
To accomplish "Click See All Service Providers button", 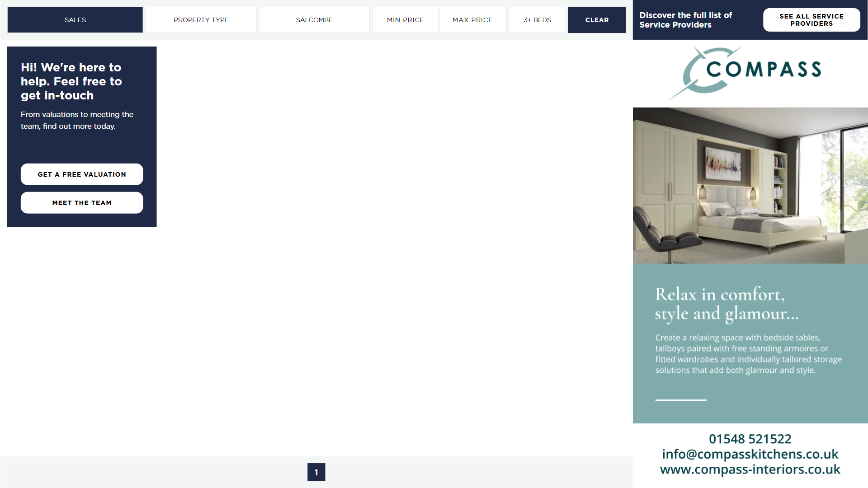I will [x=811, y=20].
